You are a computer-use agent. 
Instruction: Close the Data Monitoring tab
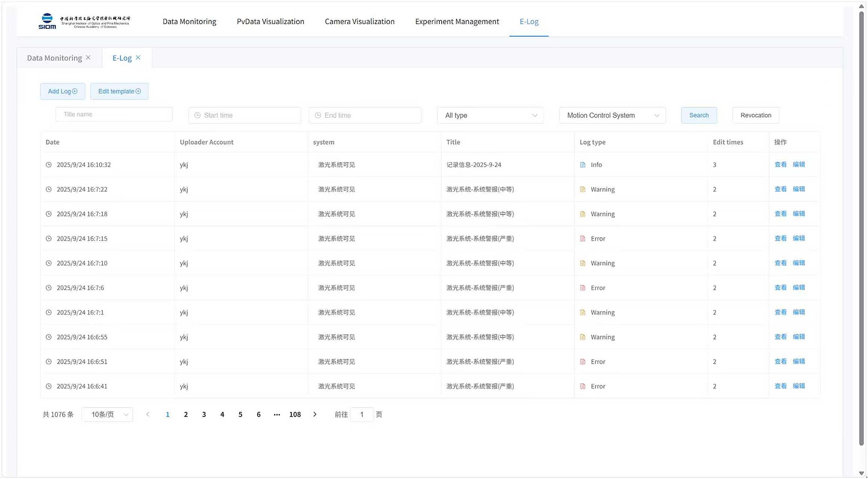(x=88, y=58)
